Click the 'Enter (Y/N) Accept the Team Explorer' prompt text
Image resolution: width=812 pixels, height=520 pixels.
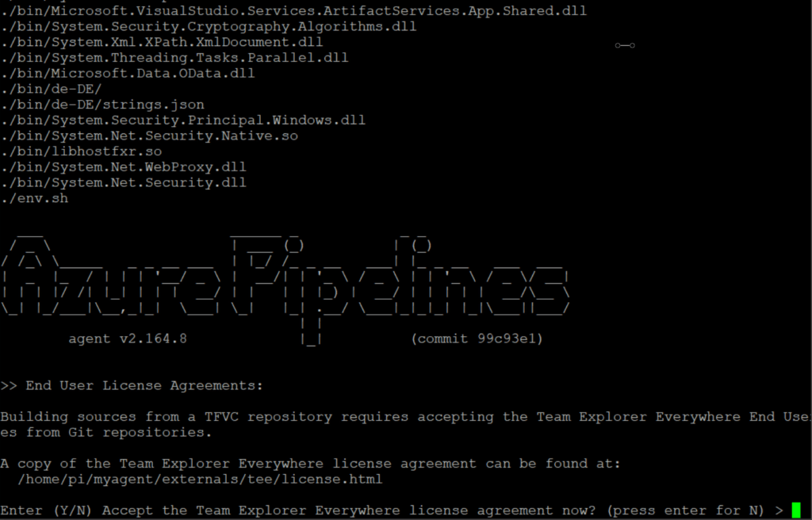click(392, 510)
